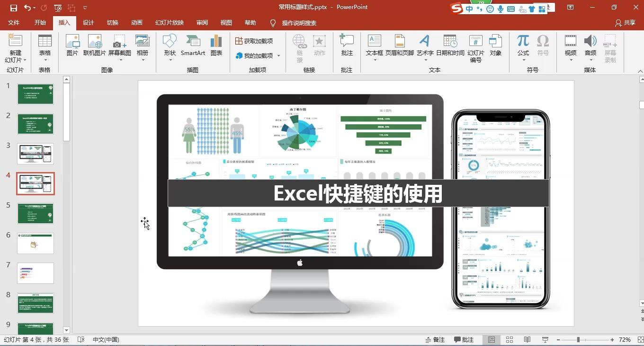Toggle Comments (批注) pane in status bar

[x=464, y=340]
